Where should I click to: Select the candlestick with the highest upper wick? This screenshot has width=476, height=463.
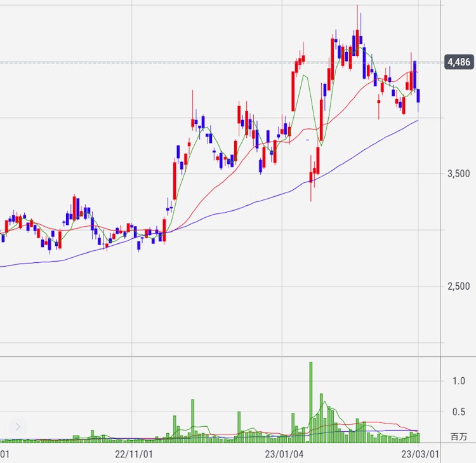pyautogui.click(x=357, y=30)
